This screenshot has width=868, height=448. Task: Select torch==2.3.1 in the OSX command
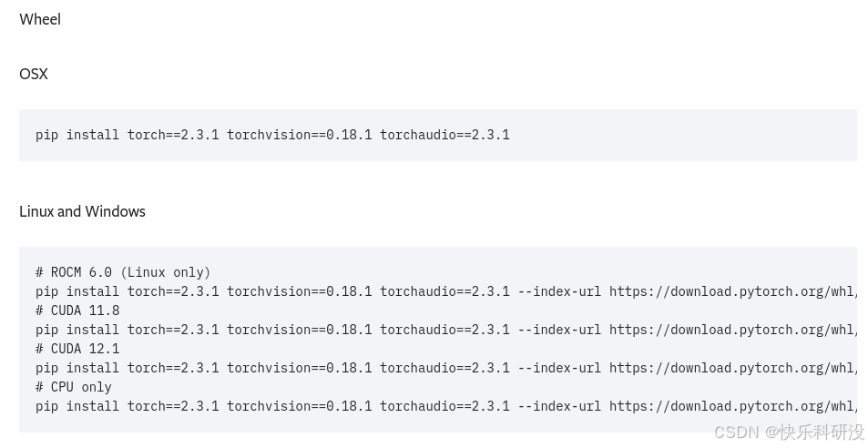(173, 135)
